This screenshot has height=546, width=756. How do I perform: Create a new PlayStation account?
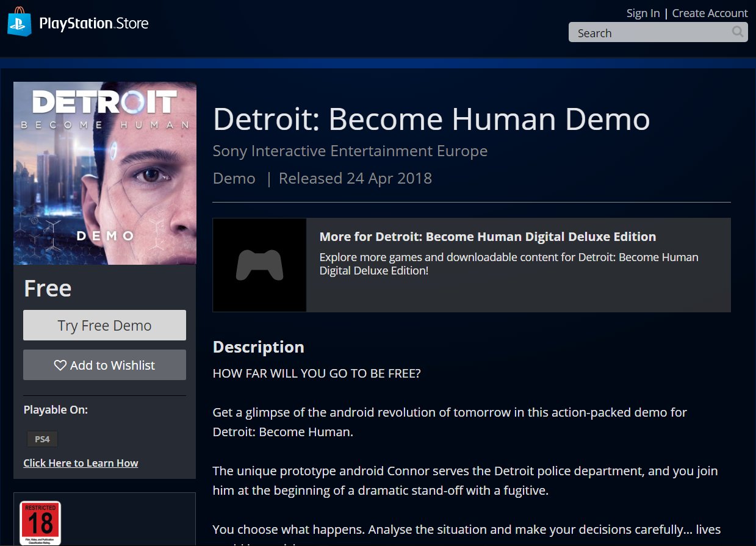[x=710, y=13]
